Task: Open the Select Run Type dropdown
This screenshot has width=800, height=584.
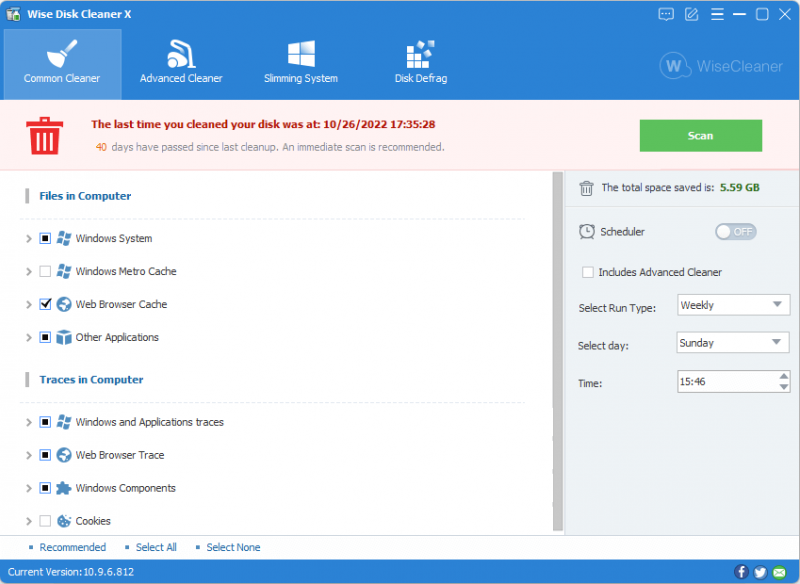Action: [733, 305]
